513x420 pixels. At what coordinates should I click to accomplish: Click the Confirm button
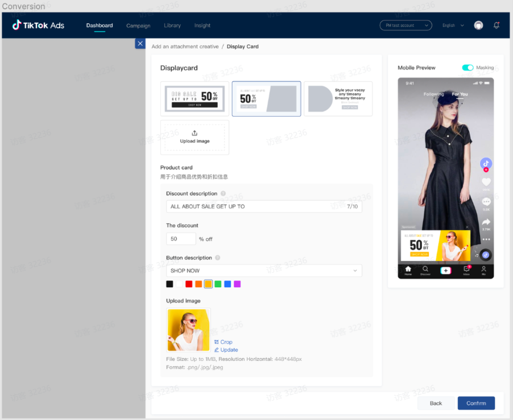click(x=476, y=403)
